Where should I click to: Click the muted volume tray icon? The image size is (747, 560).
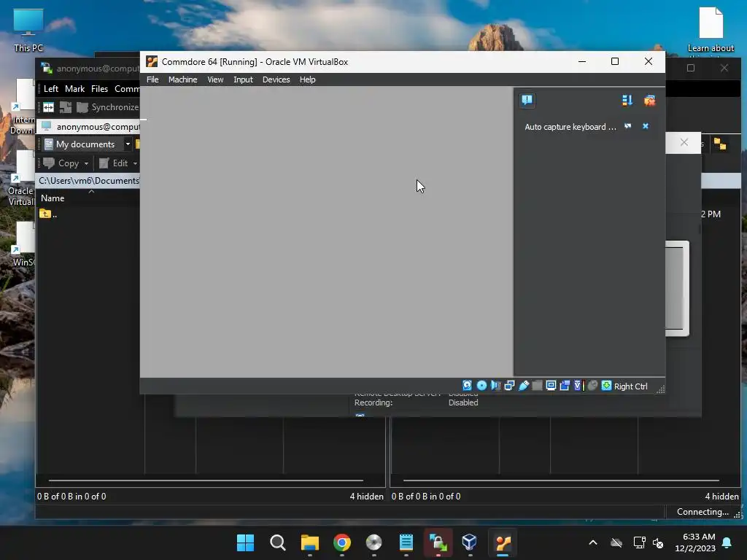click(x=659, y=542)
